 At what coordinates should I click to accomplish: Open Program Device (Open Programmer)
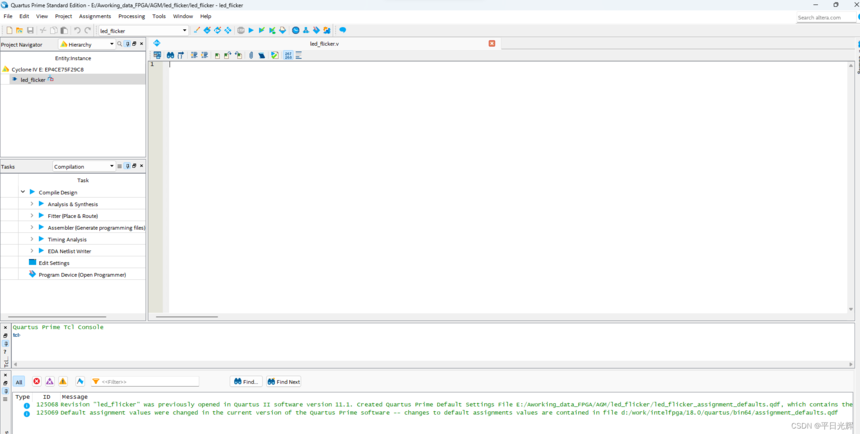tap(82, 274)
